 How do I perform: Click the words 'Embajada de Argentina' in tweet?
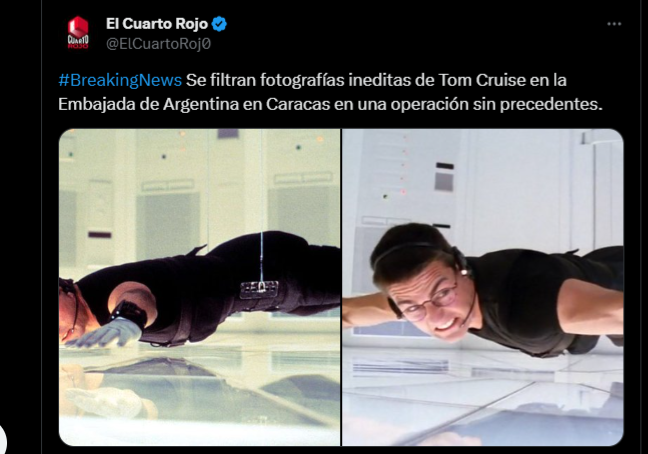click(x=148, y=104)
